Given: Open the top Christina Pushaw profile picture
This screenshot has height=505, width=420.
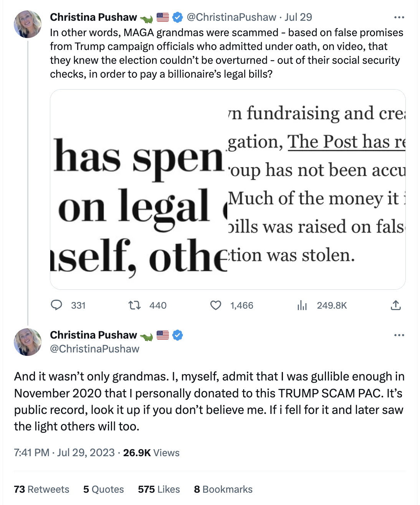Looking at the screenshot, I should point(28,24).
